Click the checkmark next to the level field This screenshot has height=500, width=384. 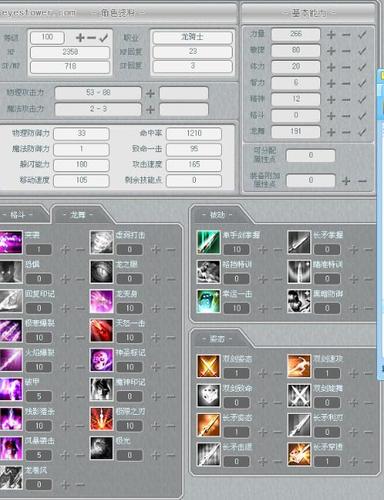click(104, 38)
